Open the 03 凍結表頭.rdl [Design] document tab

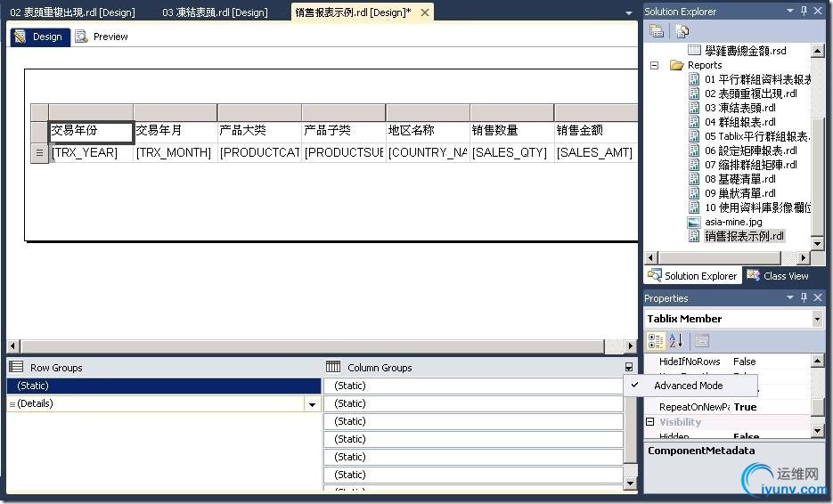[x=216, y=12]
